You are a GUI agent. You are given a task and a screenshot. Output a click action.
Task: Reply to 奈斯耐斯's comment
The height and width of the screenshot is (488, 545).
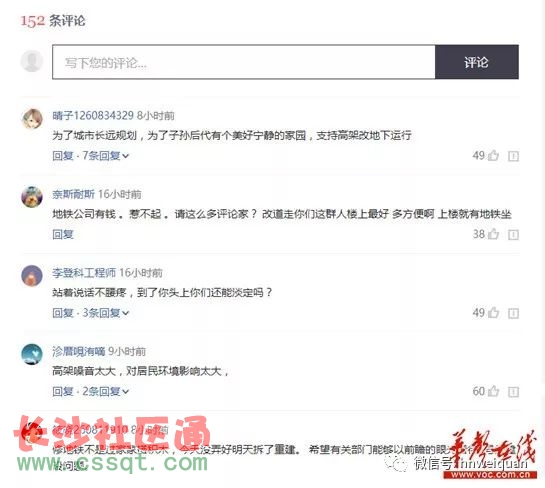click(63, 234)
